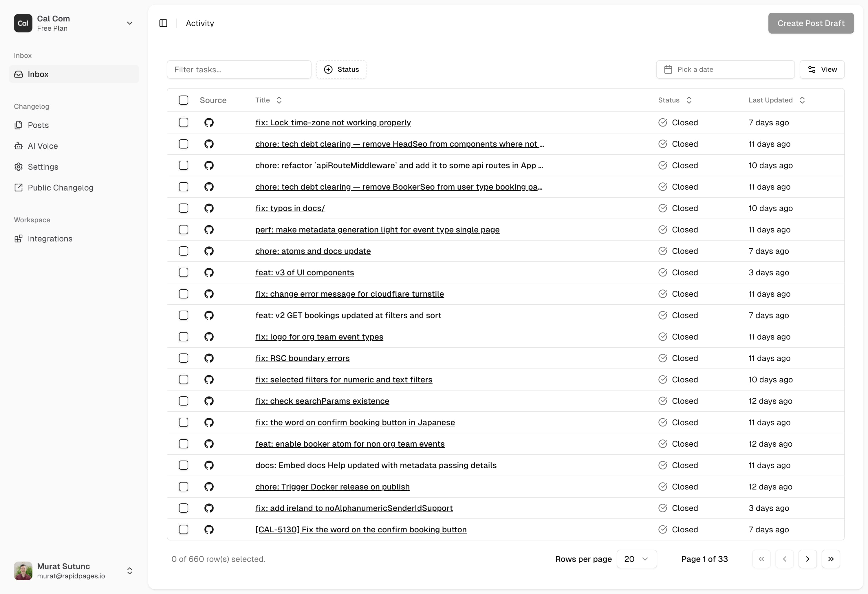Image resolution: width=868 pixels, height=594 pixels.
Task: Open Rows per page dropdown
Action: coord(636,559)
